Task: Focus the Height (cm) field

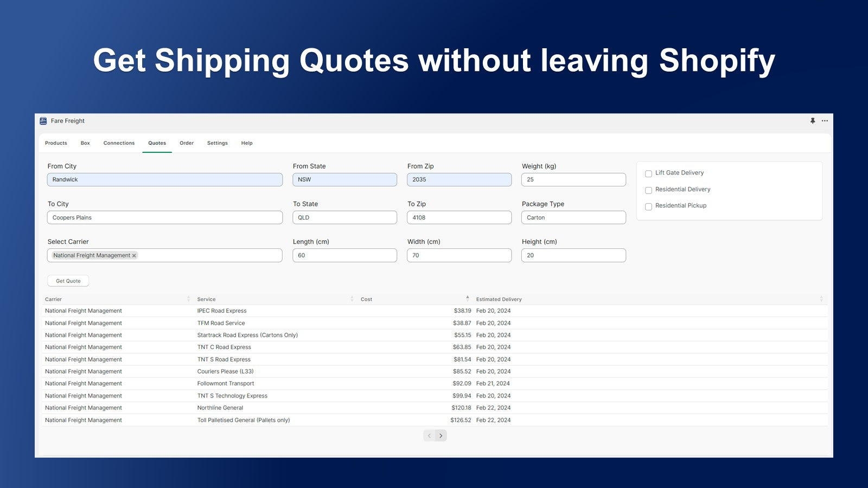Action: (x=573, y=255)
